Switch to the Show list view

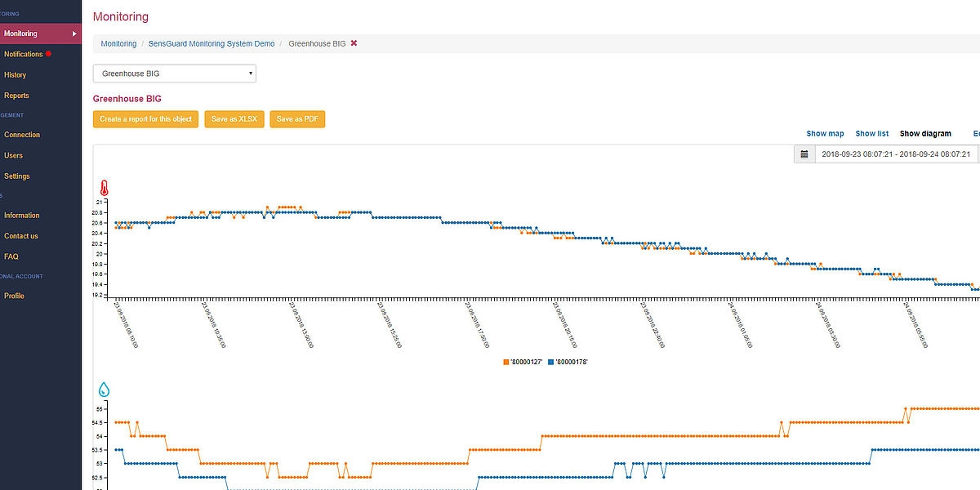click(871, 133)
